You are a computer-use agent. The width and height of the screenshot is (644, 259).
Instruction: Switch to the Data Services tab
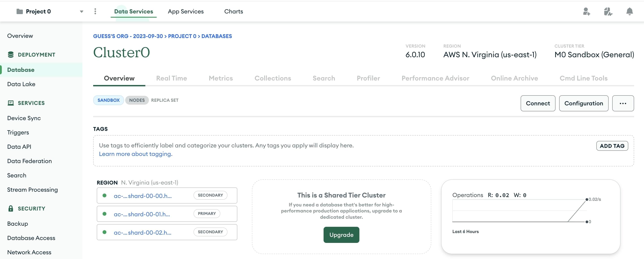(133, 11)
